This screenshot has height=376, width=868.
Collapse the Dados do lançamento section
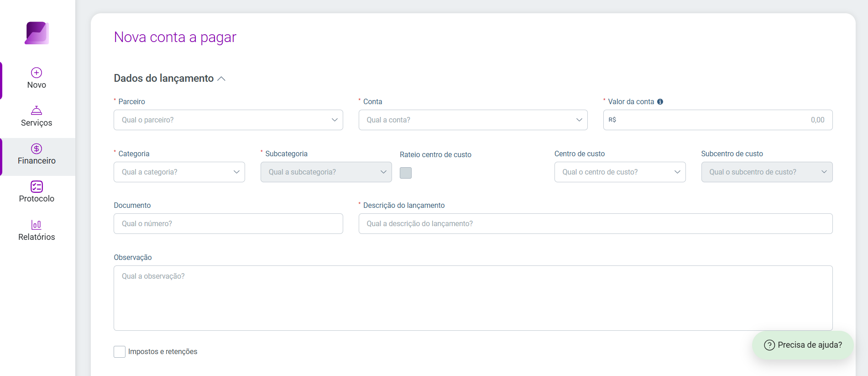221,79
